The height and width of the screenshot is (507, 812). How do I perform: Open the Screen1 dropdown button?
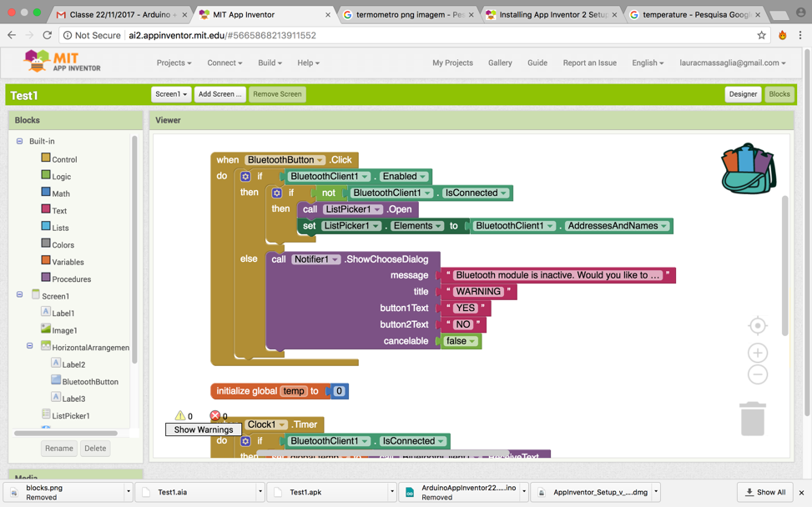[171, 94]
